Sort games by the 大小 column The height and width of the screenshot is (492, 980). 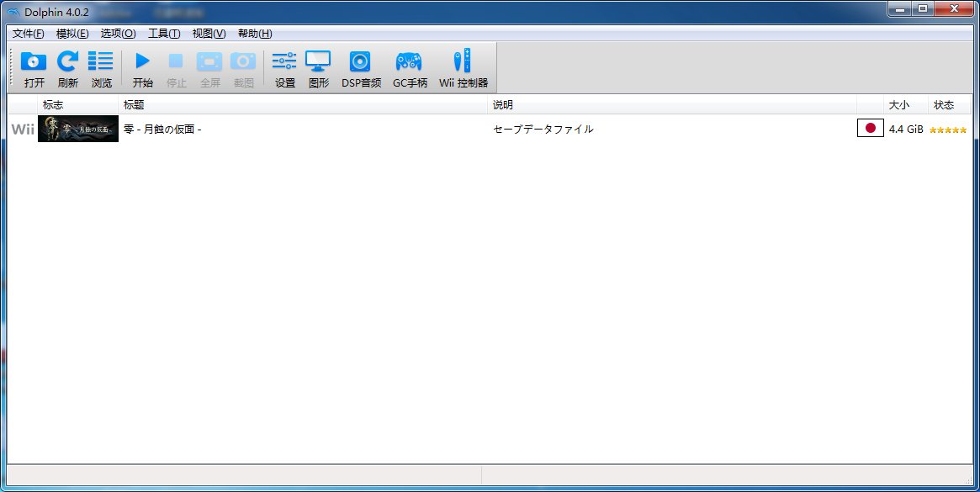899,104
